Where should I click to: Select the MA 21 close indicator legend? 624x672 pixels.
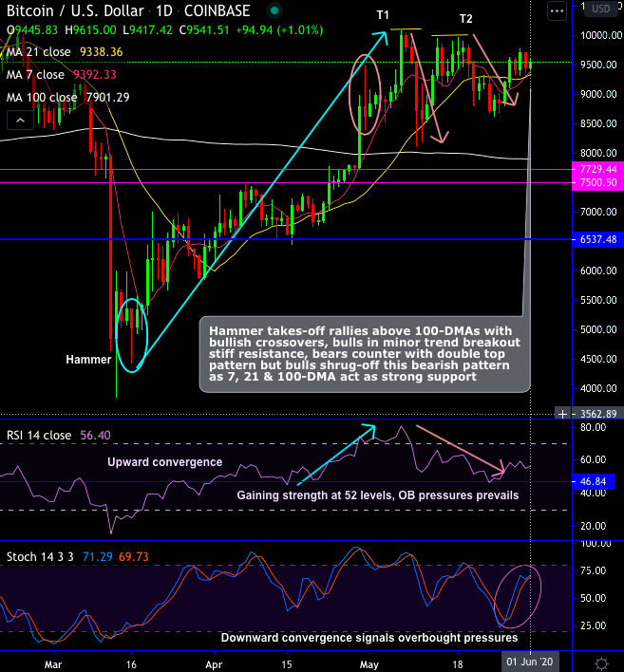coord(39,52)
